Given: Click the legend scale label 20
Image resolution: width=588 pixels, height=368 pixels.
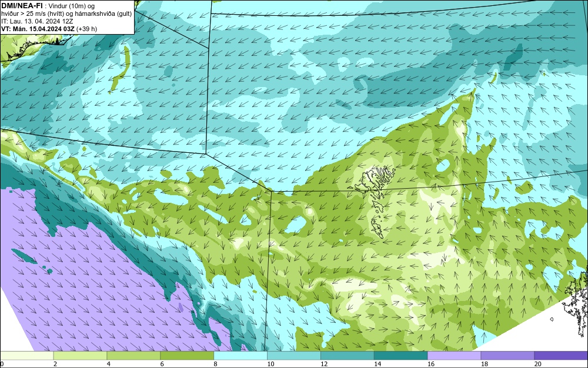Looking at the screenshot, I should pyautogui.click(x=538, y=364).
